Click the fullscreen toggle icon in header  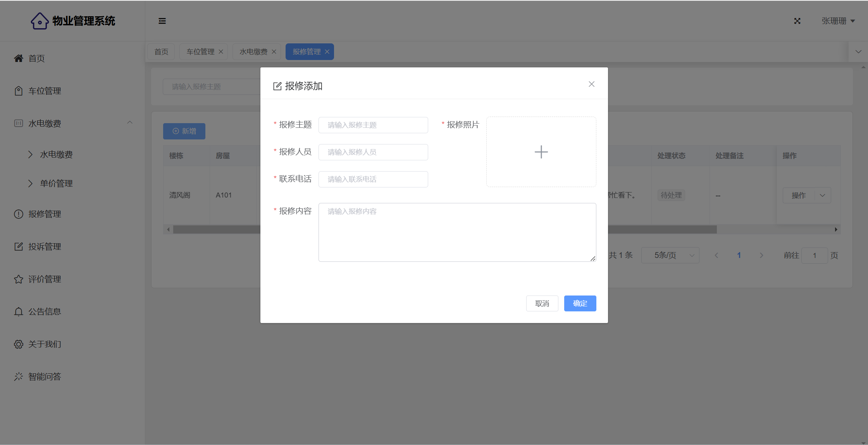797,21
